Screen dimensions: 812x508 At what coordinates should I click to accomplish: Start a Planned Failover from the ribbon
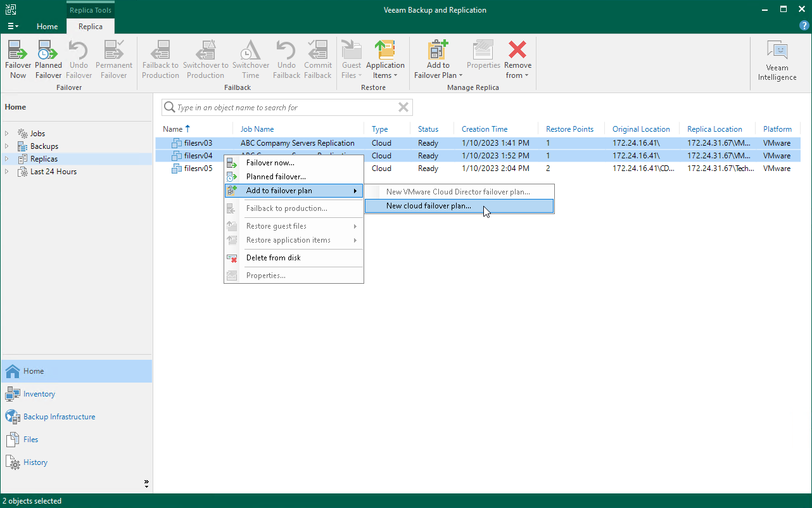[48, 57]
